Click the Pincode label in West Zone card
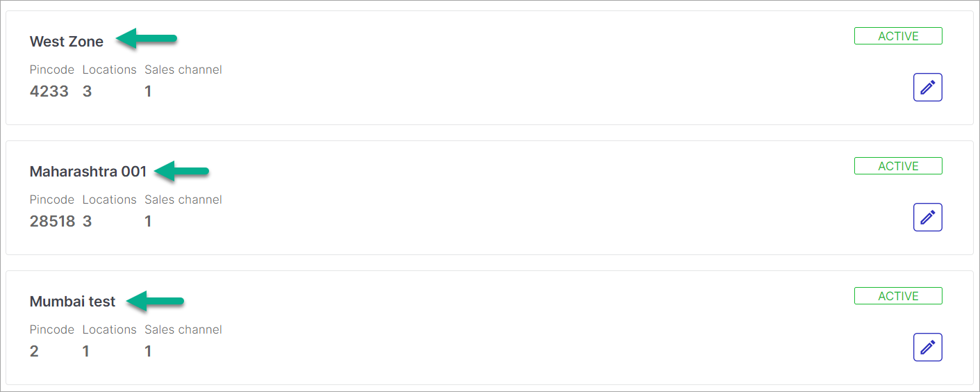 (x=52, y=70)
